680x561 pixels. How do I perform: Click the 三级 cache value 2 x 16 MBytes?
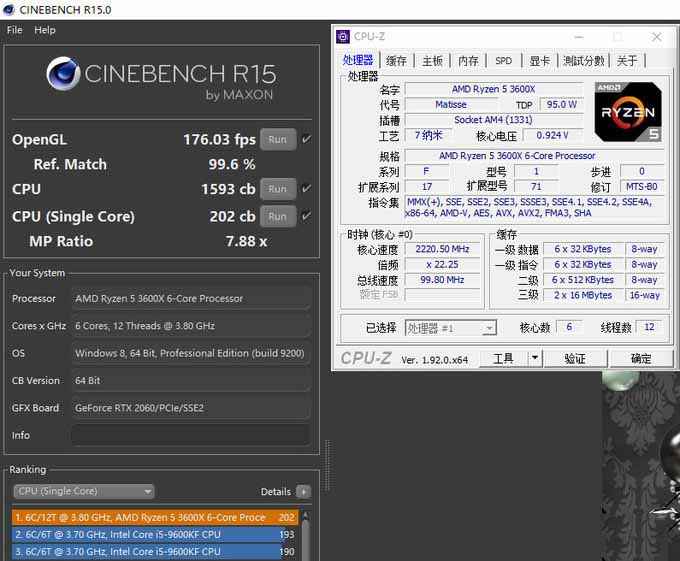(x=583, y=295)
